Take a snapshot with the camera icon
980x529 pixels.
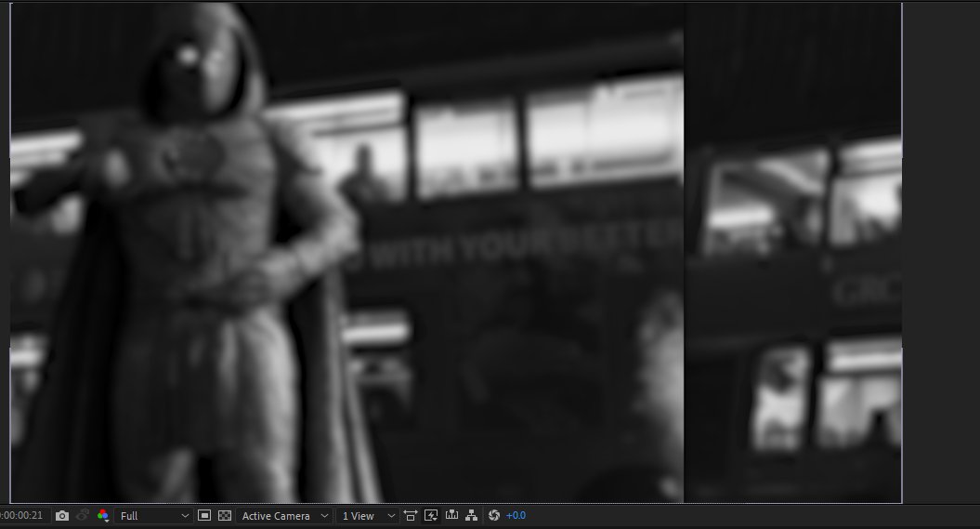(x=62, y=515)
